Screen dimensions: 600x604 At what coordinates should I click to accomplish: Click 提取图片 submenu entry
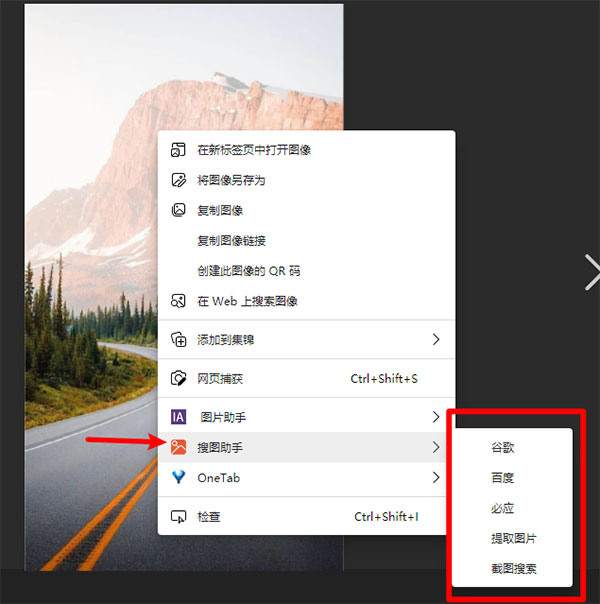tap(514, 538)
